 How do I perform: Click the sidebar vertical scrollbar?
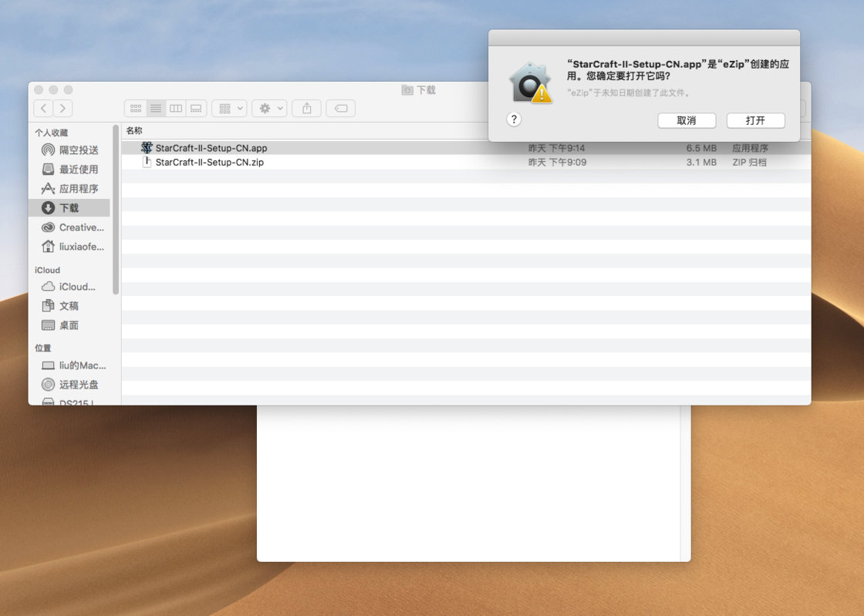(116, 208)
